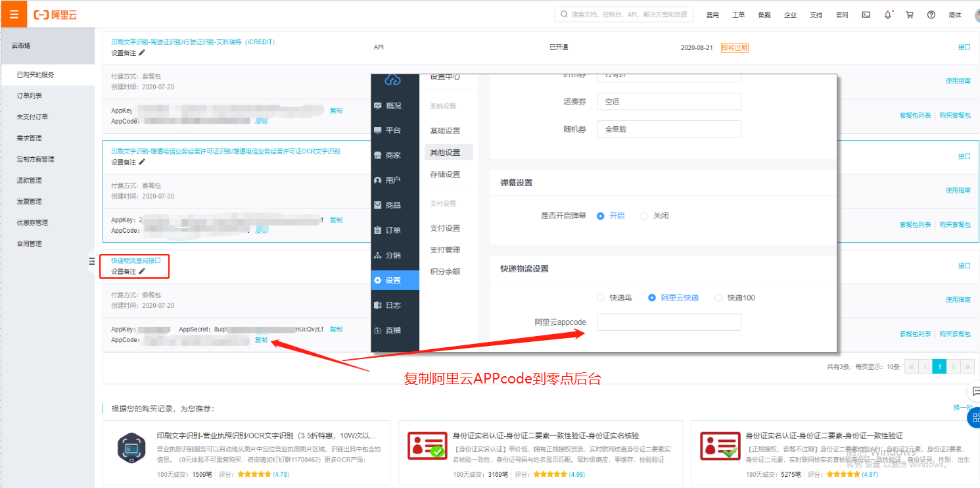Open 分销 in the dark sidebar
The image size is (980, 488).
click(x=394, y=255)
